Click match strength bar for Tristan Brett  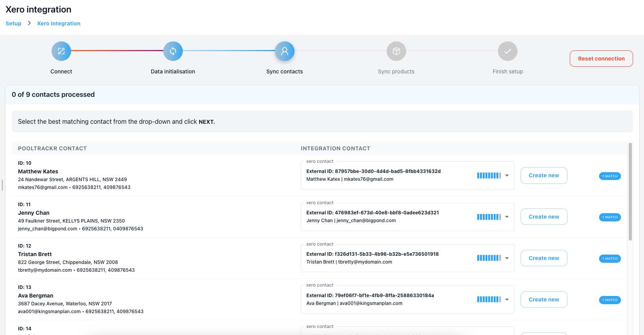[x=489, y=258]
